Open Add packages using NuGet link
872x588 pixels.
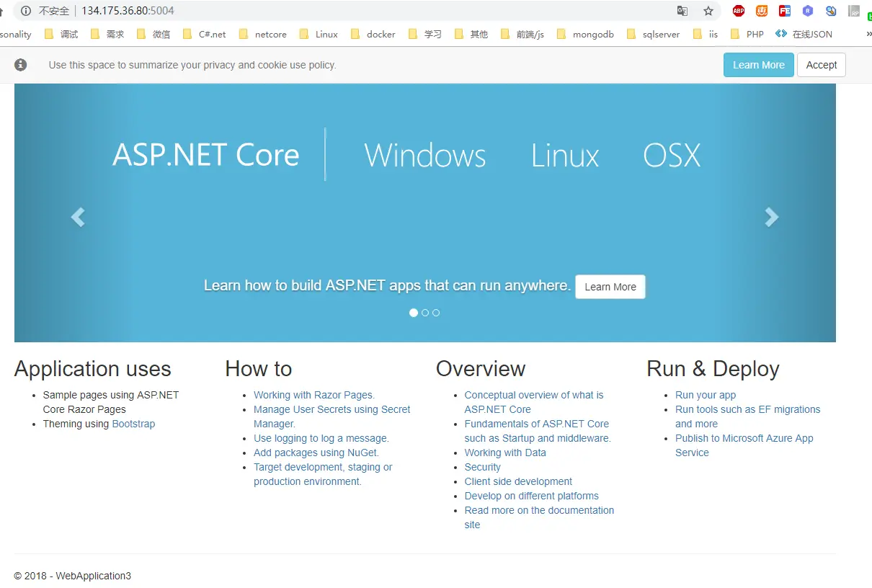click(316, 453)
